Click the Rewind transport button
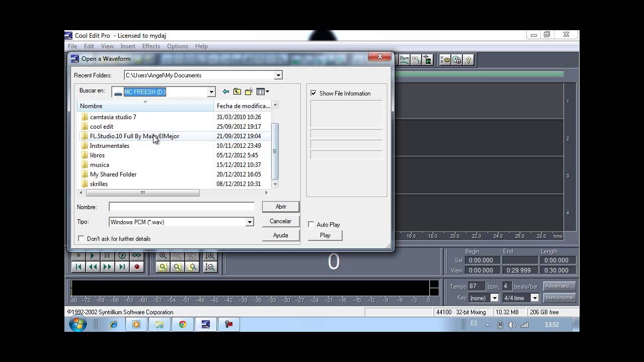 pos(93,267)
